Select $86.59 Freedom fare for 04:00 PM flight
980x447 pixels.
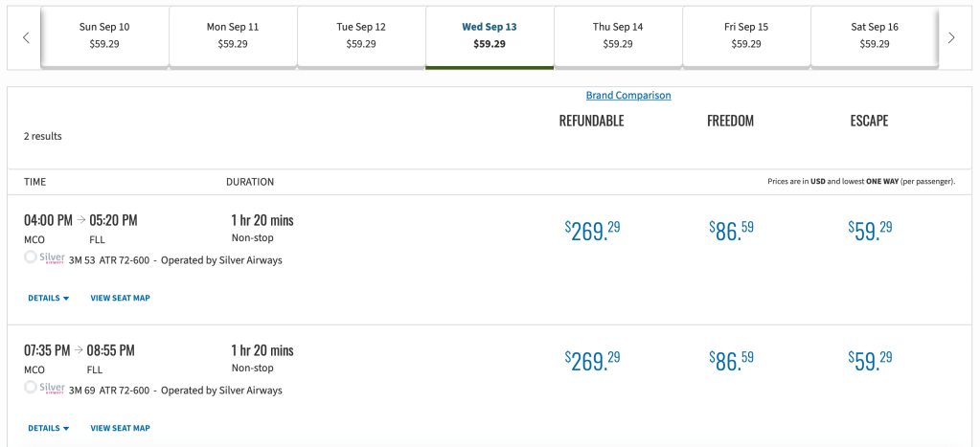[731, 231]
